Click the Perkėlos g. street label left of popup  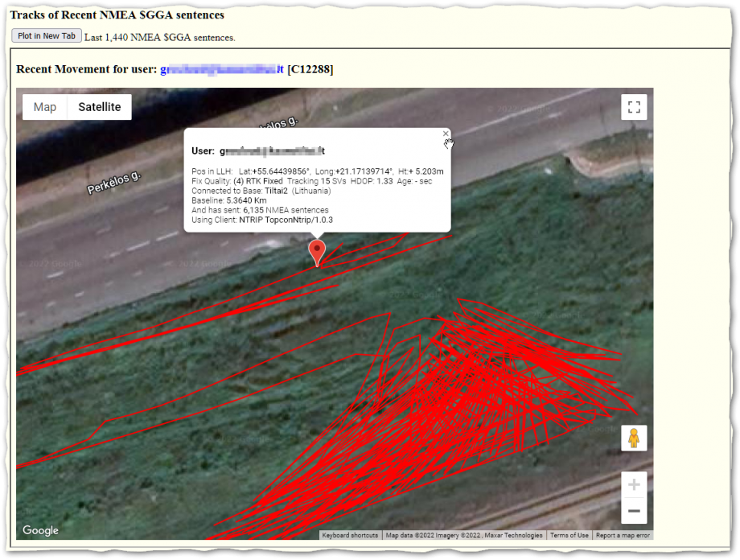(x=113, y=183)
